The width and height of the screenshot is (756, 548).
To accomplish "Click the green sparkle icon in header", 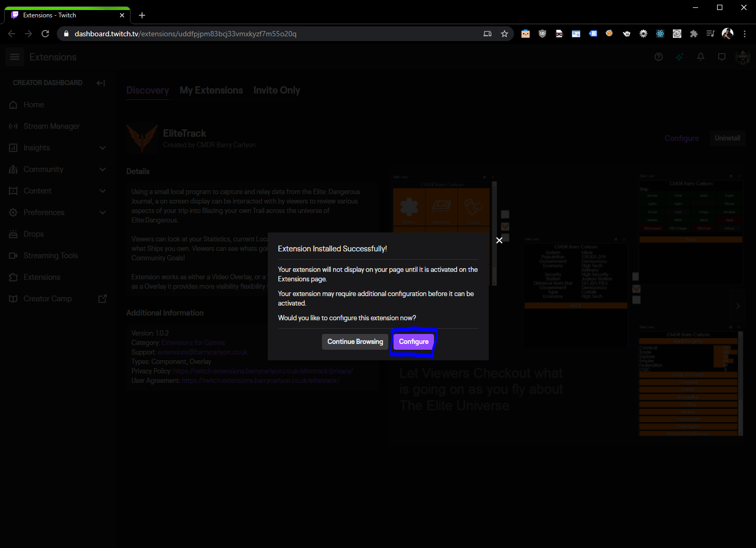I will pos(680,57).
